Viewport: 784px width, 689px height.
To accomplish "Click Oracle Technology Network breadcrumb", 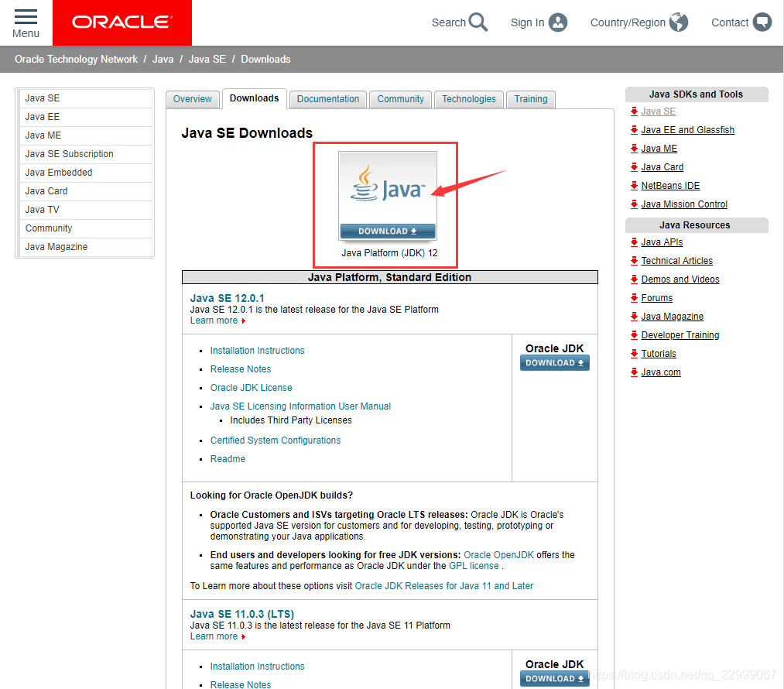I will (x=76, y=59).
